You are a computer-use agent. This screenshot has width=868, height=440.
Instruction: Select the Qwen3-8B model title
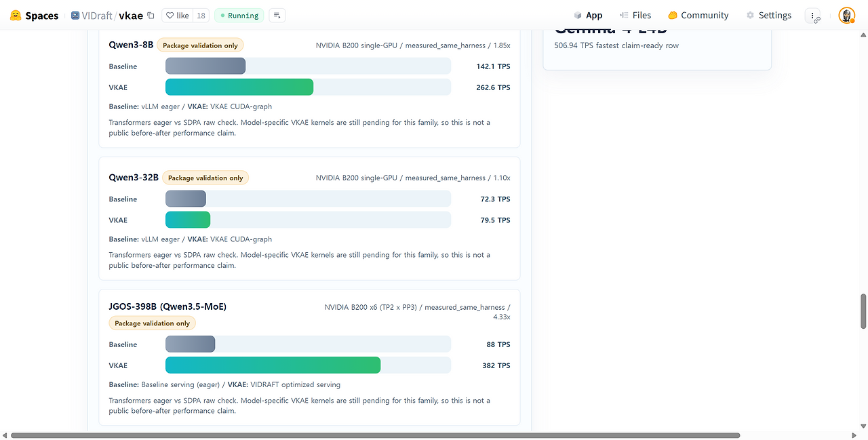click(131, 45)
